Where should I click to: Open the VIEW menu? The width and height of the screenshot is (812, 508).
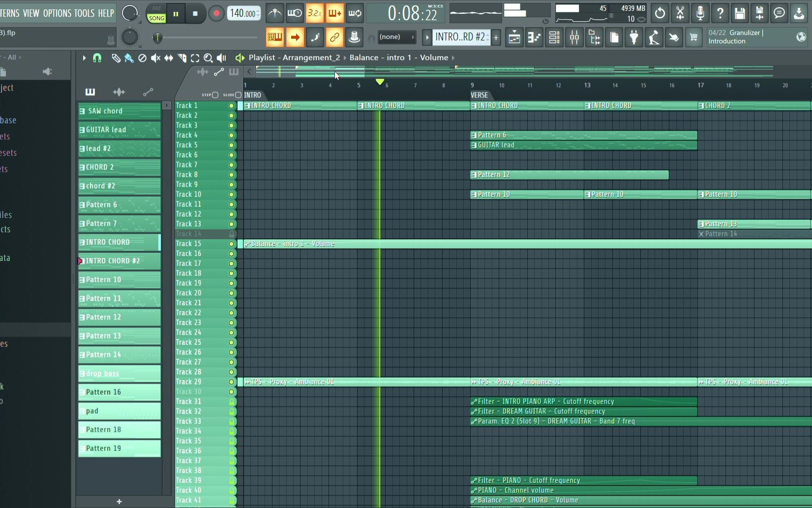30,13
